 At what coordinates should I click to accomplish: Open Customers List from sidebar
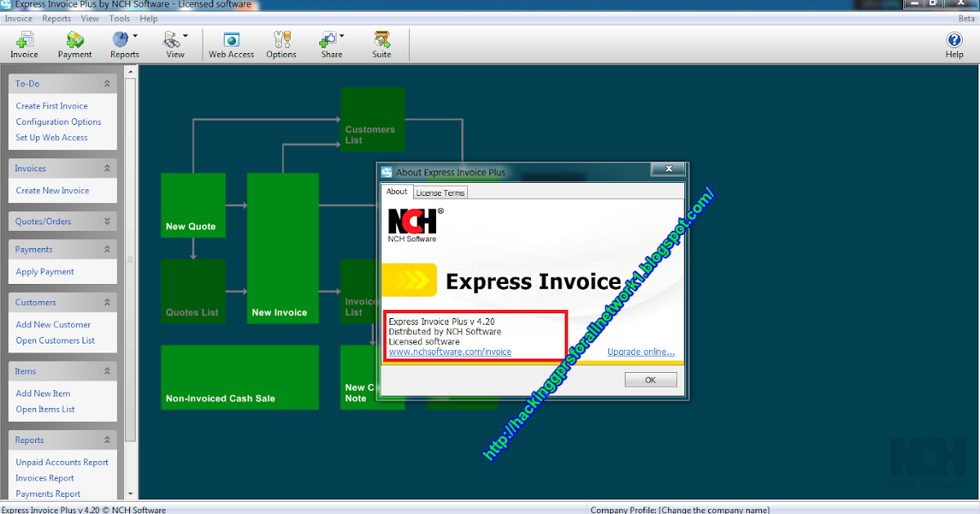click(56, 340)
